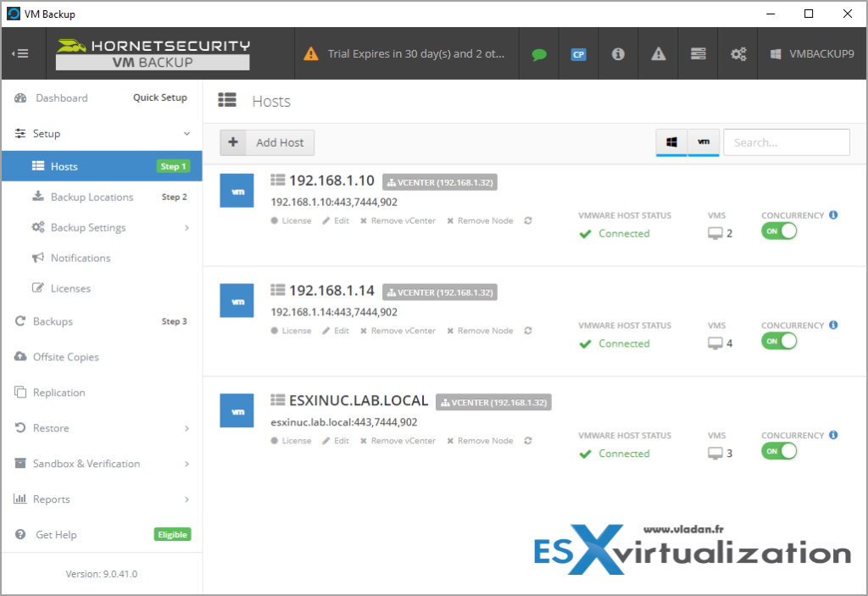Click the Add Host button

[266, 142]
